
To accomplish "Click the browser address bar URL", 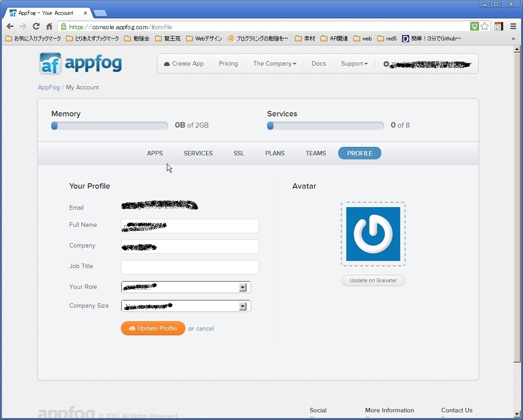I will pyautogui.click(x=121, y=27).
